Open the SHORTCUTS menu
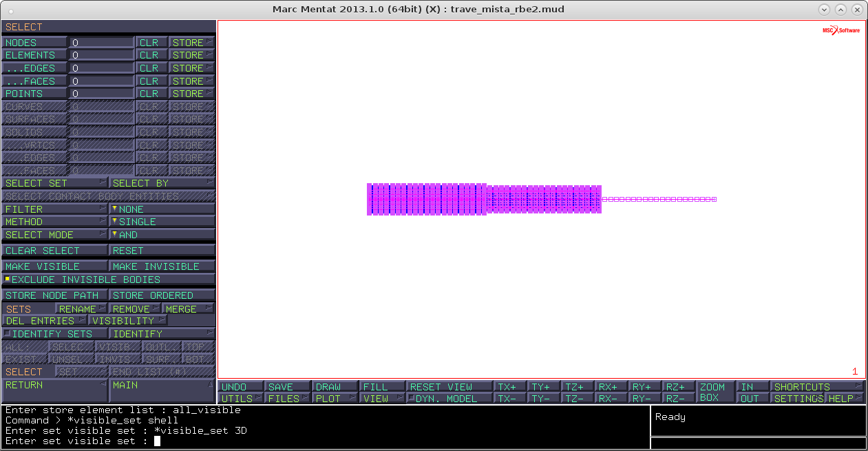 click(x=817, y=387)
